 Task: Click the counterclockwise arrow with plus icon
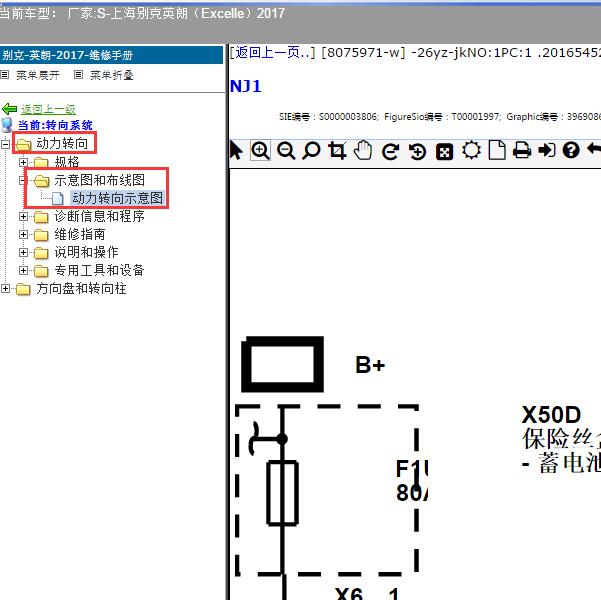pos(417,151)
